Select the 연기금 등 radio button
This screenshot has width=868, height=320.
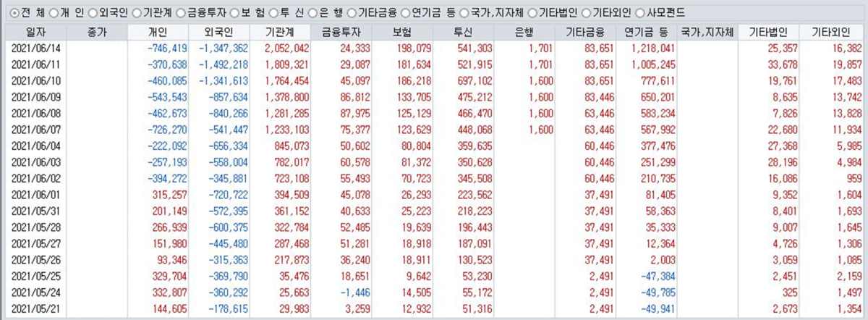(405, 12)
